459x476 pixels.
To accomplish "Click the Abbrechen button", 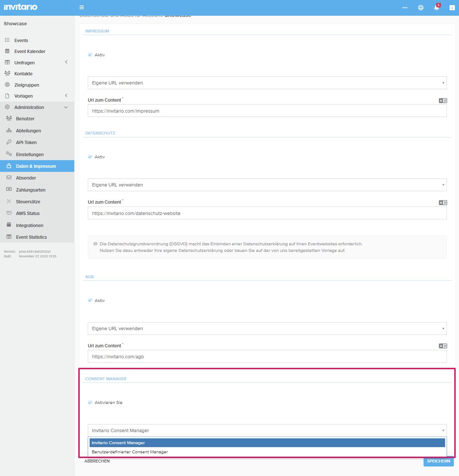I will pos(97,461).
